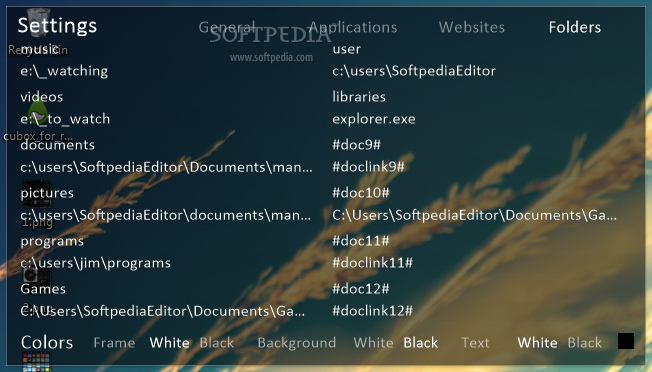Click the '#doc9#' placeholder entry
The height and width of the screenshot is (372, 652).
tap(356, 145)
